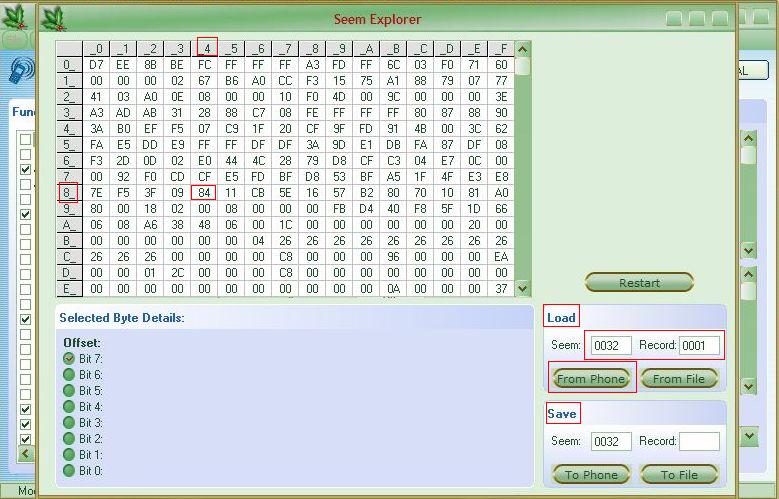Save seem To Phone
Screen dimensions: 779x499
[592, 474]
